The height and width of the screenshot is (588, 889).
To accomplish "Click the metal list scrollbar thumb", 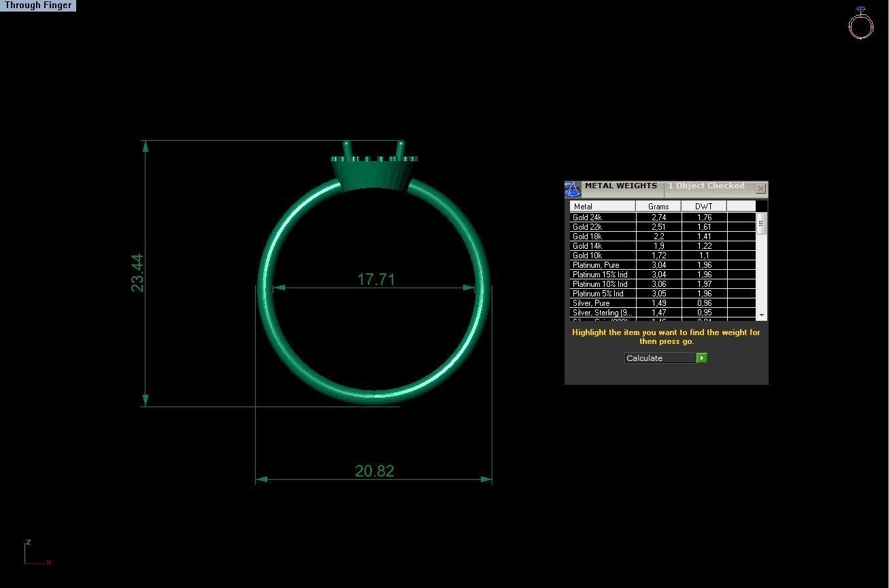I will click(x=761, y=225).
